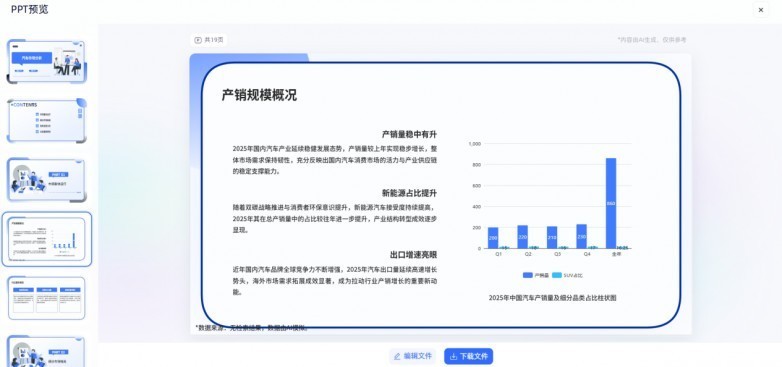
Task: Click the Q3 bar labeled 210
Action: (x=552, y=237)
